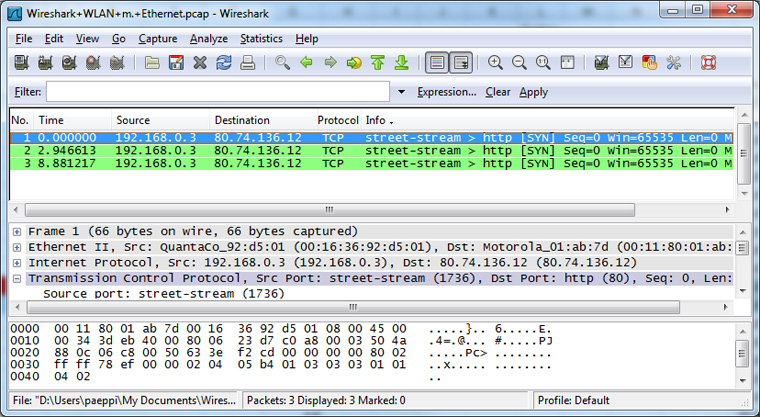Find a packet with magnifier icon
The image size is (760, 417).
coord(282,63)
